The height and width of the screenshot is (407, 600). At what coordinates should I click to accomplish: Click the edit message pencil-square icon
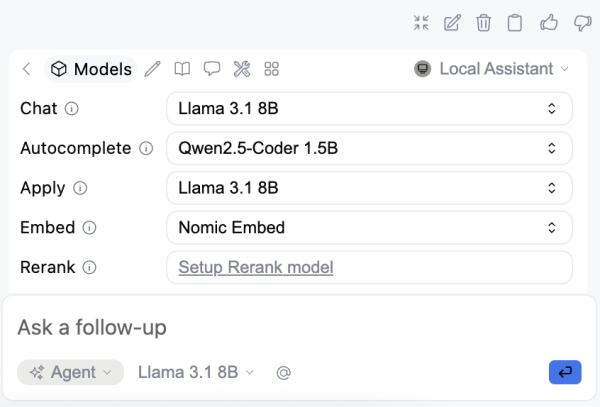(x=452, y=23)
